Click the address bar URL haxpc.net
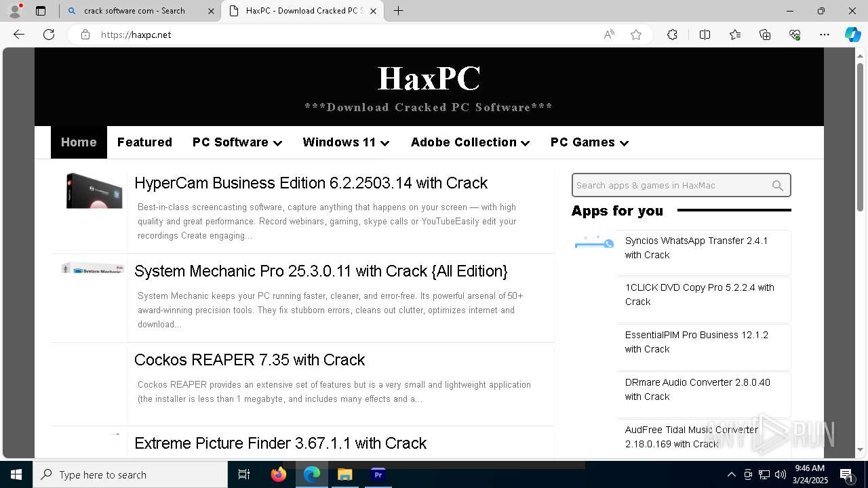Viewport: 868px width, 488px height. click(136, 35)
